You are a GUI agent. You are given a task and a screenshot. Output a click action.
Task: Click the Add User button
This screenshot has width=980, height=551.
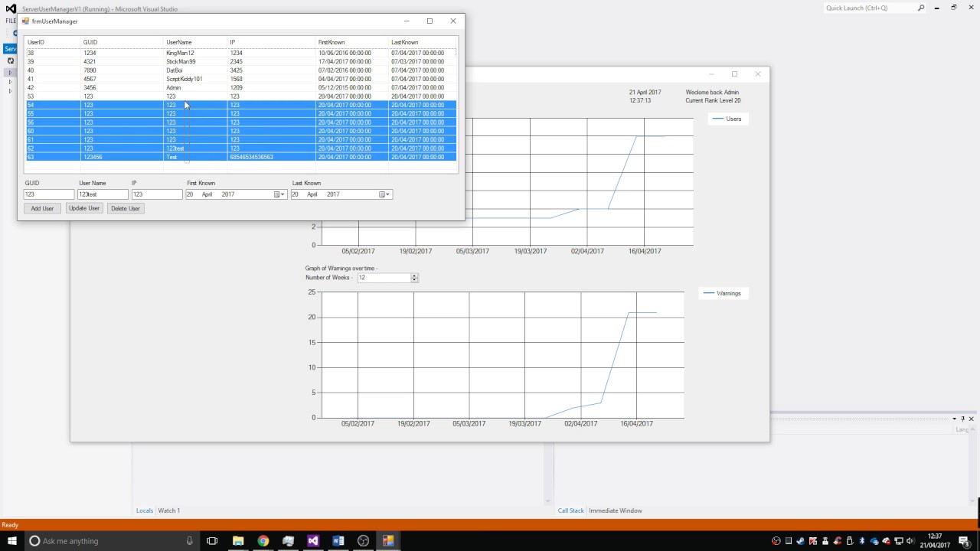coord(42,208)
